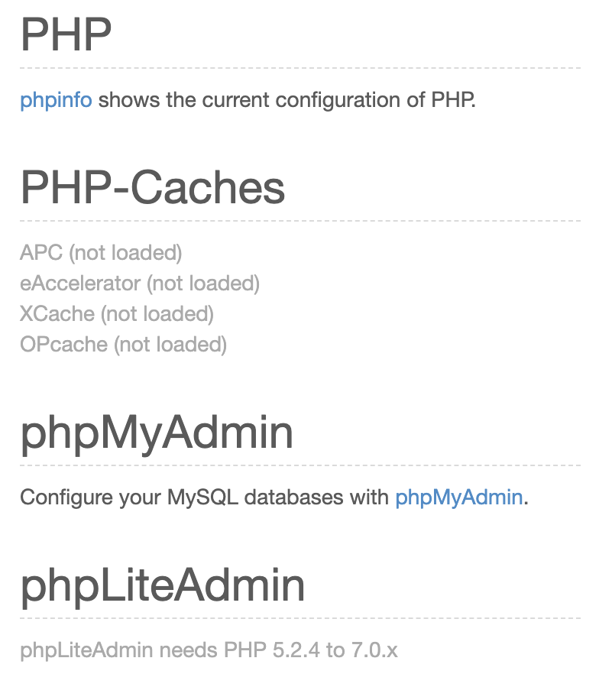Click the dashed divider under PHP heading
Image resolution: width=599 pixels, height=700 pixels.
[x=299, y=69]
